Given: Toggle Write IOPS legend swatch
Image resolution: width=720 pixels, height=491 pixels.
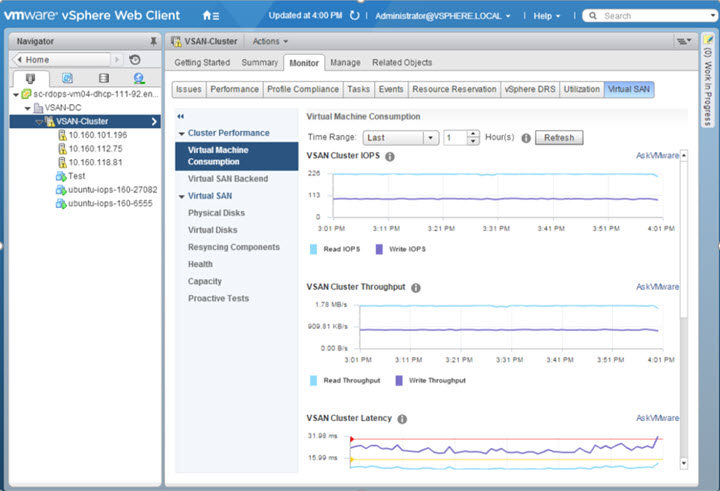Looking at the screenshot, I should 379,249.
